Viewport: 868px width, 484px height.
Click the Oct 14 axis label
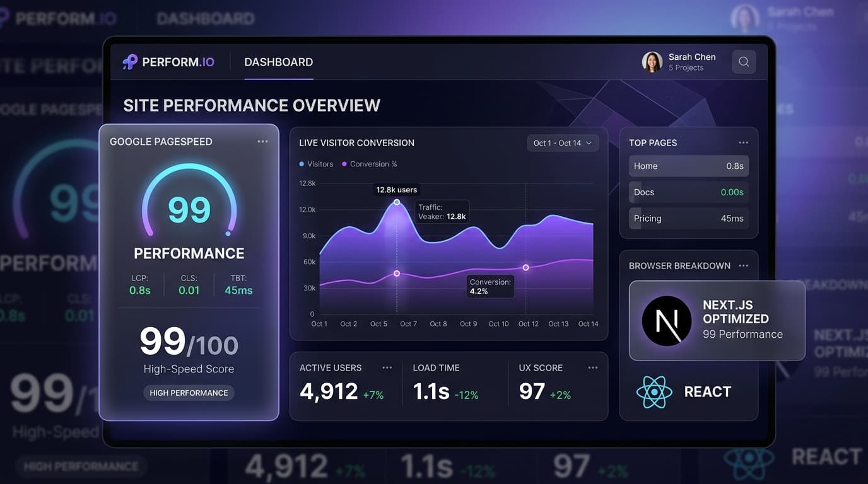point(588,324)
